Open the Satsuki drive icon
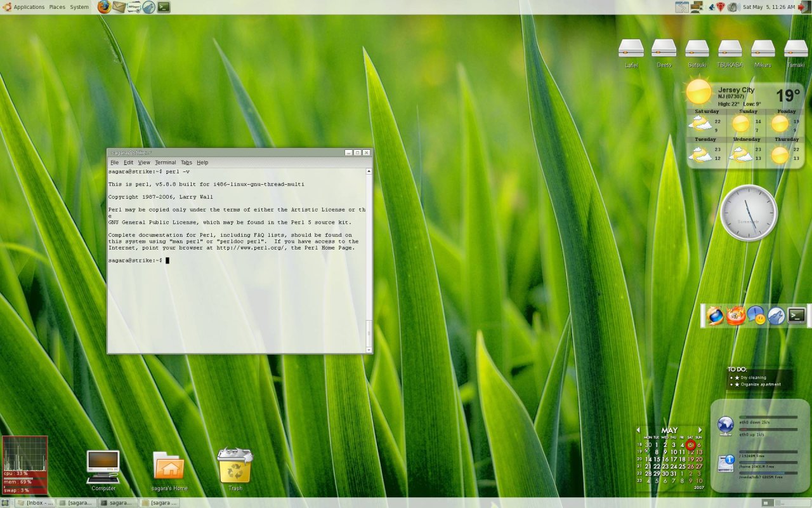The image size is (812, 508). [697, 48]
